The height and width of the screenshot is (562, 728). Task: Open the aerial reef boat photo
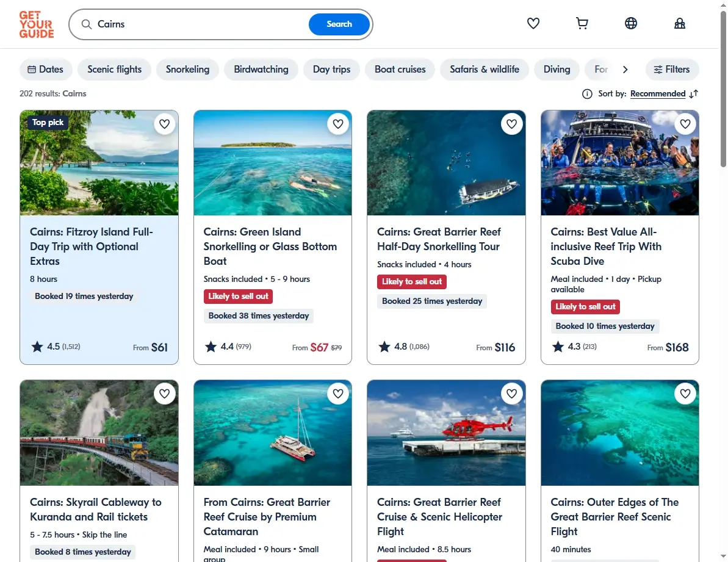pos(446,163)
